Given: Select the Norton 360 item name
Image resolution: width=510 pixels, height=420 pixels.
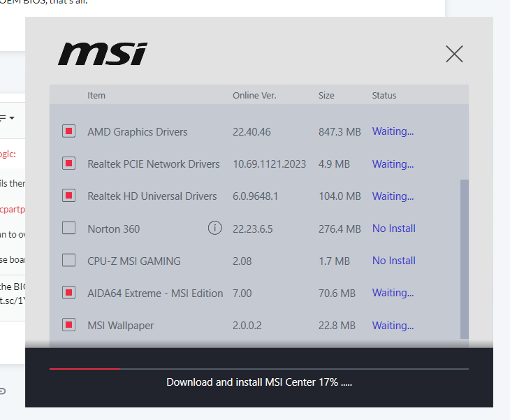Looking at the screenshot, I should pos(113,229).
